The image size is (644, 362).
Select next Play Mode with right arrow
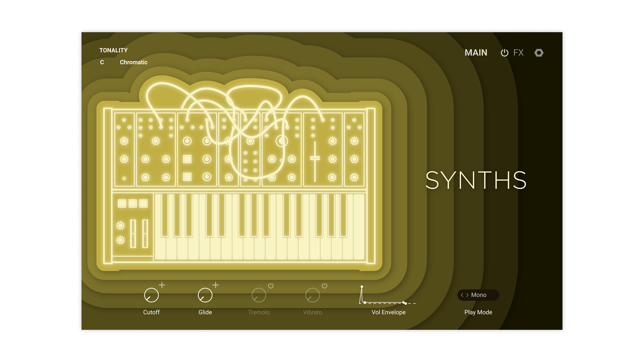[467, 295]
